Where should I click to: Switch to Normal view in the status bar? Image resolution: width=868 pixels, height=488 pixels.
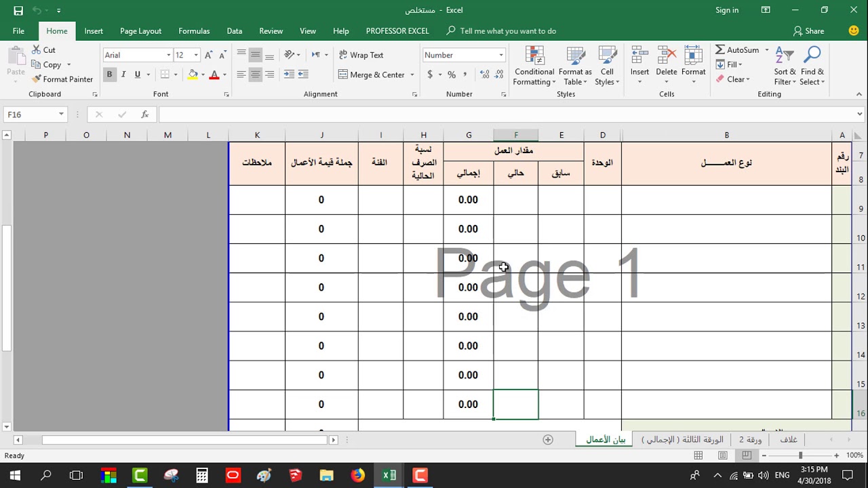click(x=698, y=455)
